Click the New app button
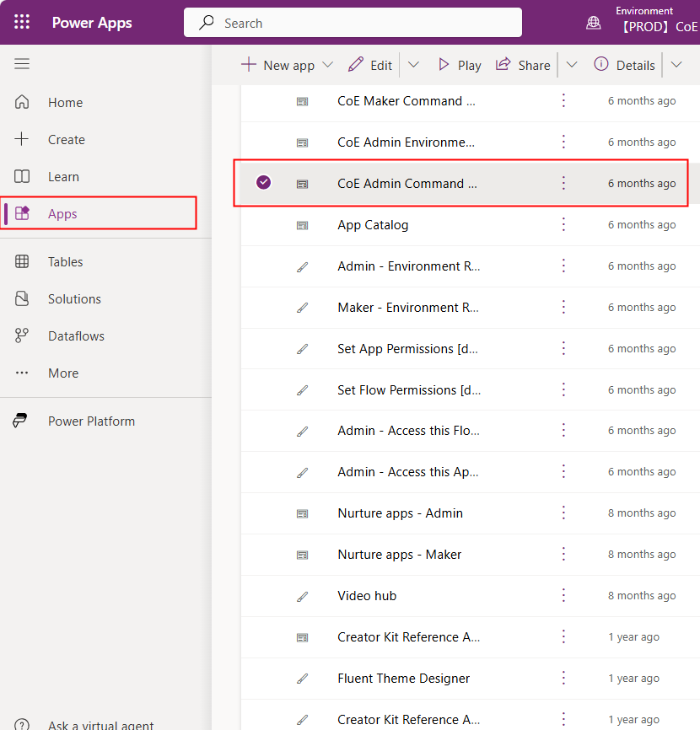Image resolution: width=700 pixels, height=730 pixels. [278, 65]
